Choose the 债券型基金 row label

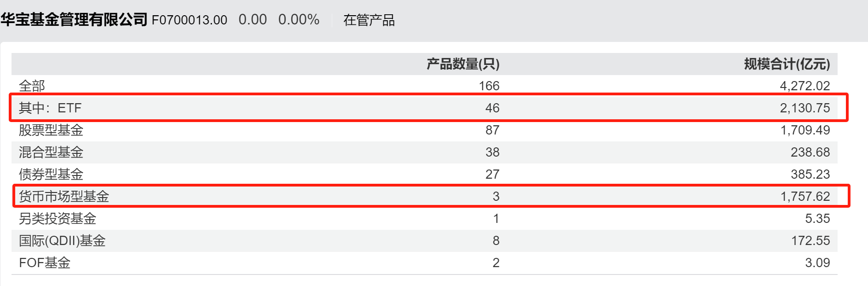point(51,175)
